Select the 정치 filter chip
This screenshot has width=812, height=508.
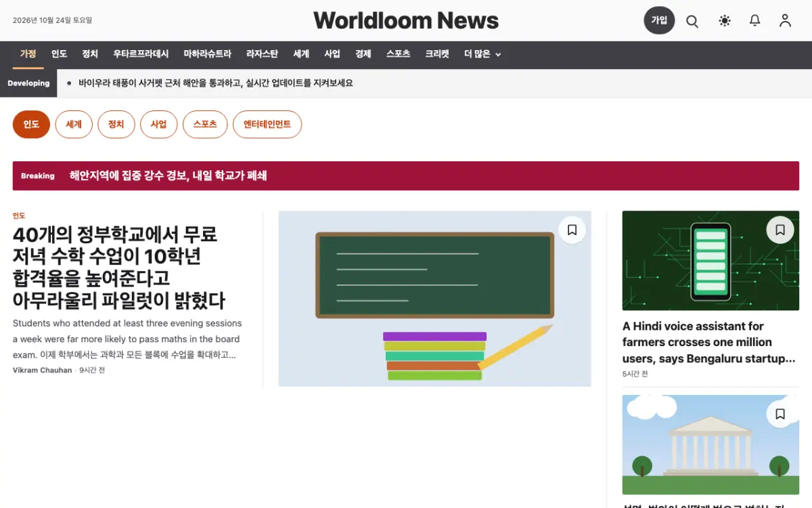116,125
